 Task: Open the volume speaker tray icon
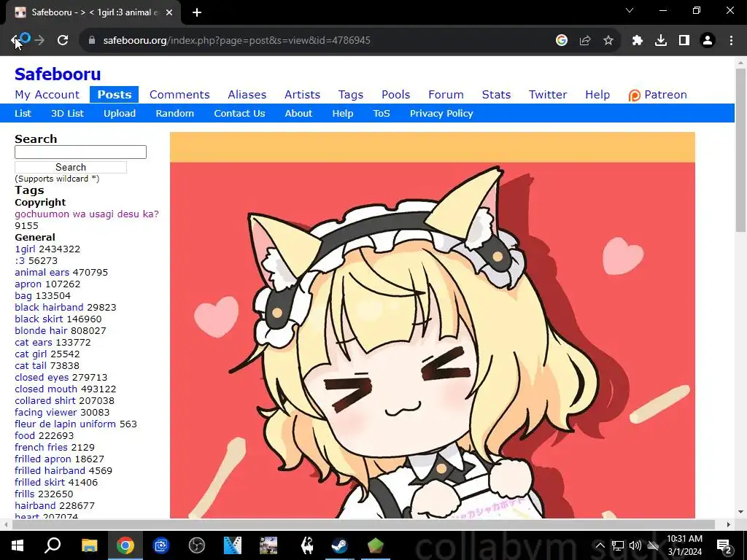pyautogui.click(x=635, y=545)
